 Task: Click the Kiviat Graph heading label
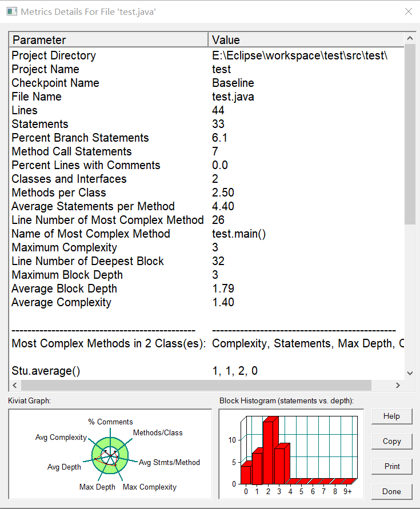(x=30, y=400)
